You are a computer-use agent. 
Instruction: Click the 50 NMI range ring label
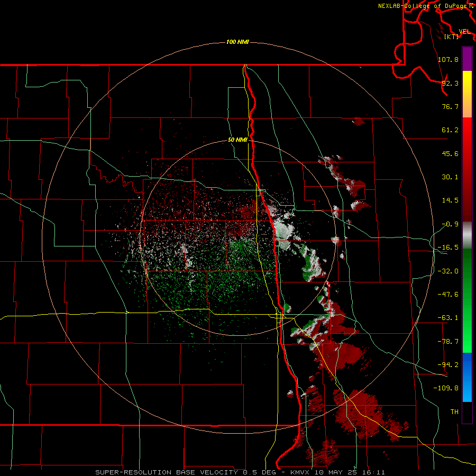pos(237,140)
